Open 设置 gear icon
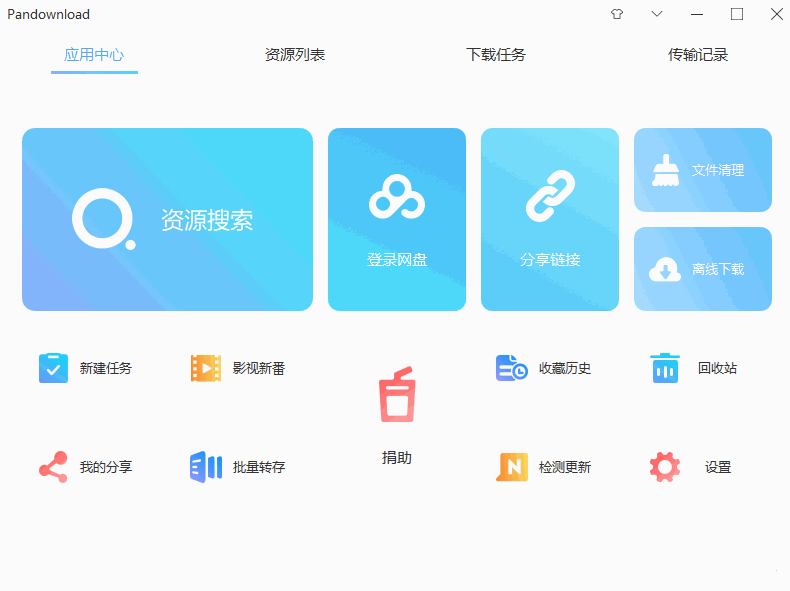This screenshot has width=790, height=591. point(664,467)
